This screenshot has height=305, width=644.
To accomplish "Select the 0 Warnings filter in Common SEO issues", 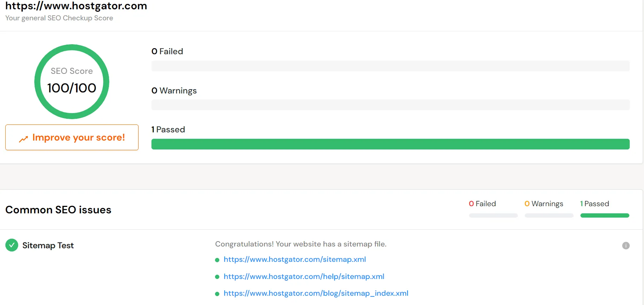I will click(544, 204).
